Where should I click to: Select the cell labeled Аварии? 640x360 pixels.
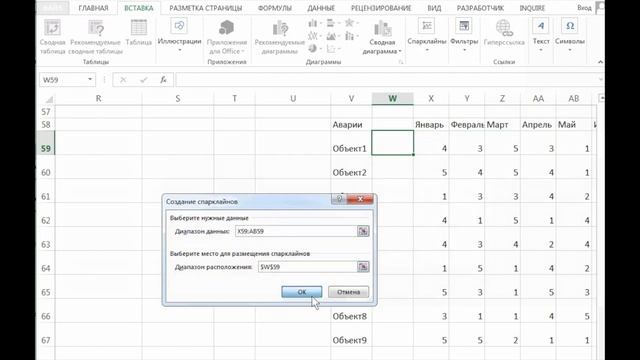(x=351, y=124)
